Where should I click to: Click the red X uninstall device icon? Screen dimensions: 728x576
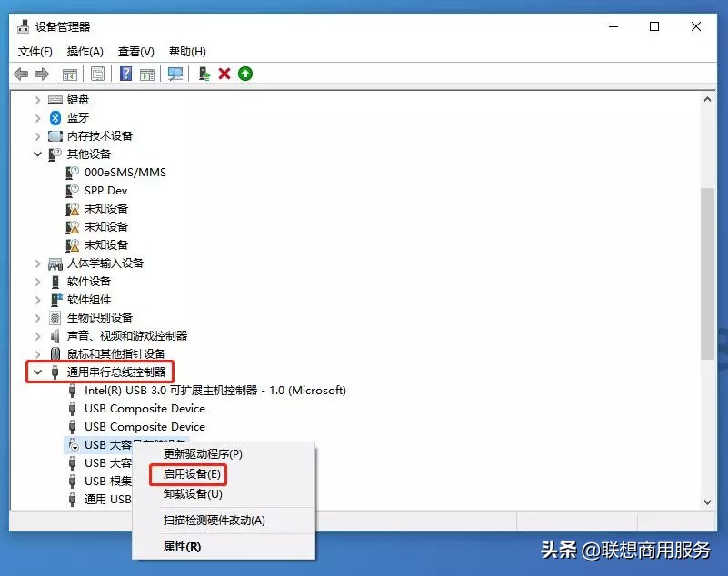tap(226, 74)
